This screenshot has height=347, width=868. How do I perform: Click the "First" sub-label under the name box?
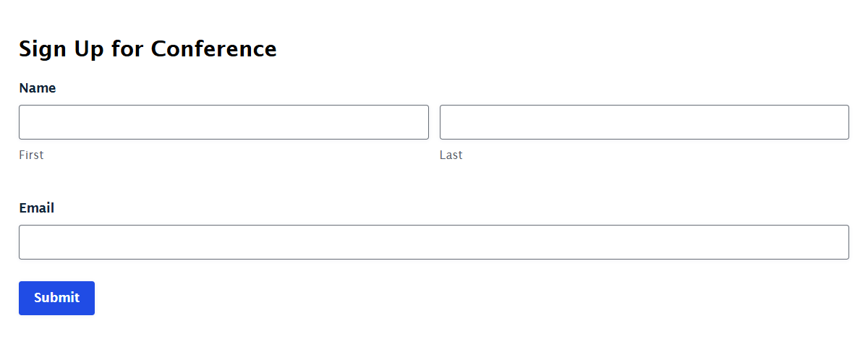(x=31, y=155)
